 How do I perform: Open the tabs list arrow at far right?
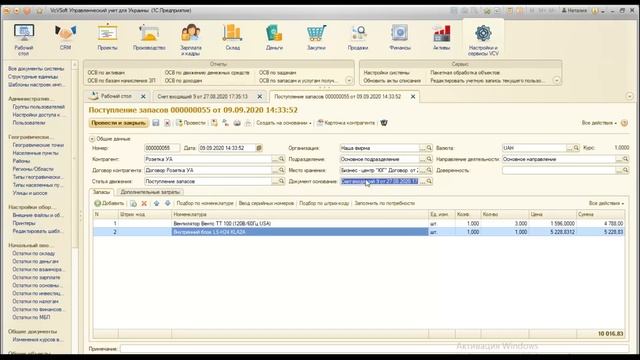629,96
